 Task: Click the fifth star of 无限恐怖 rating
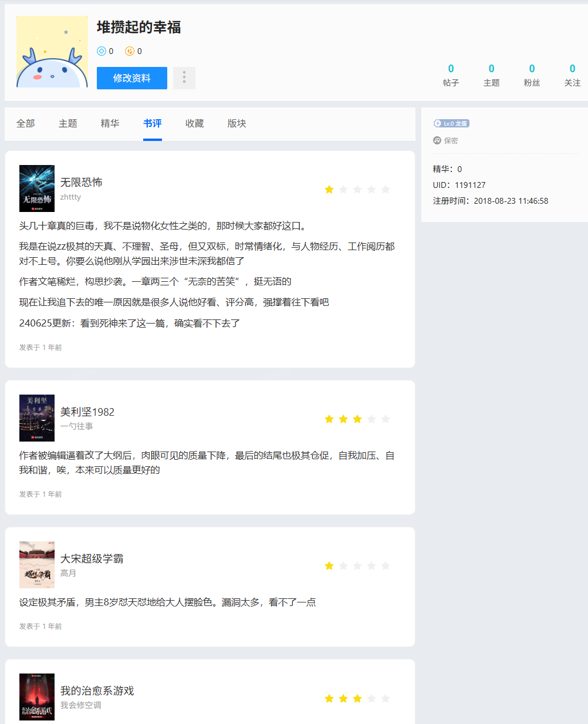[x=386, y=189]
